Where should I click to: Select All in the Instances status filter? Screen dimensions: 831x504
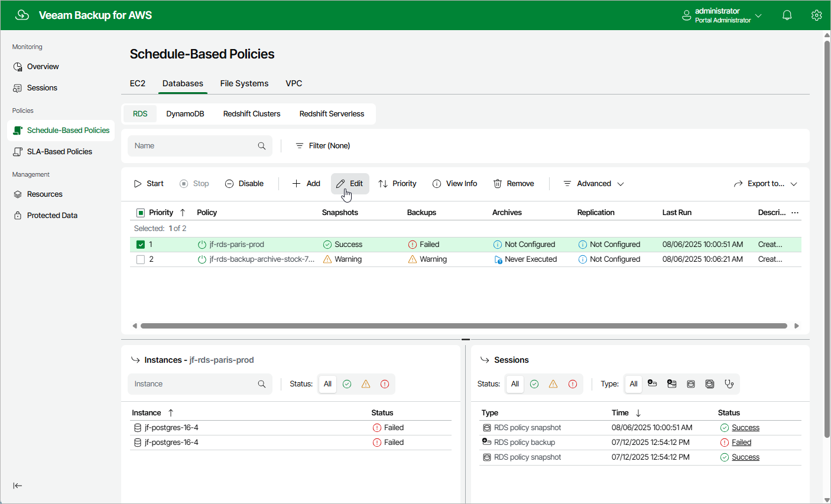pyautogui.click(x=327, y=384)
